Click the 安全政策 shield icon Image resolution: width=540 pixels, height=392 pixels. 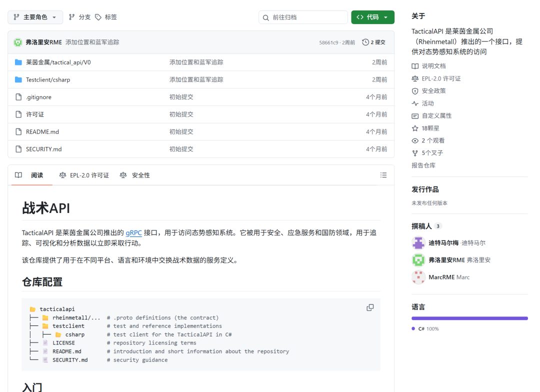click(415, 91)
